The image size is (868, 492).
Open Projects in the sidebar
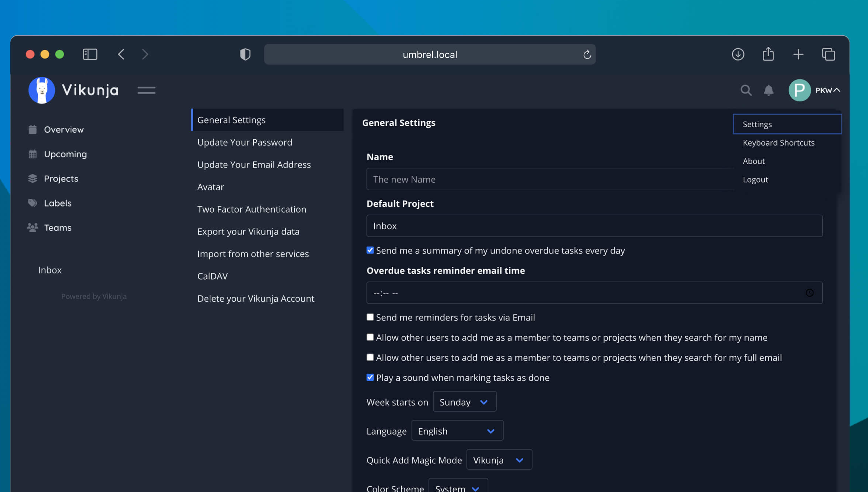(x=53, y=179)
